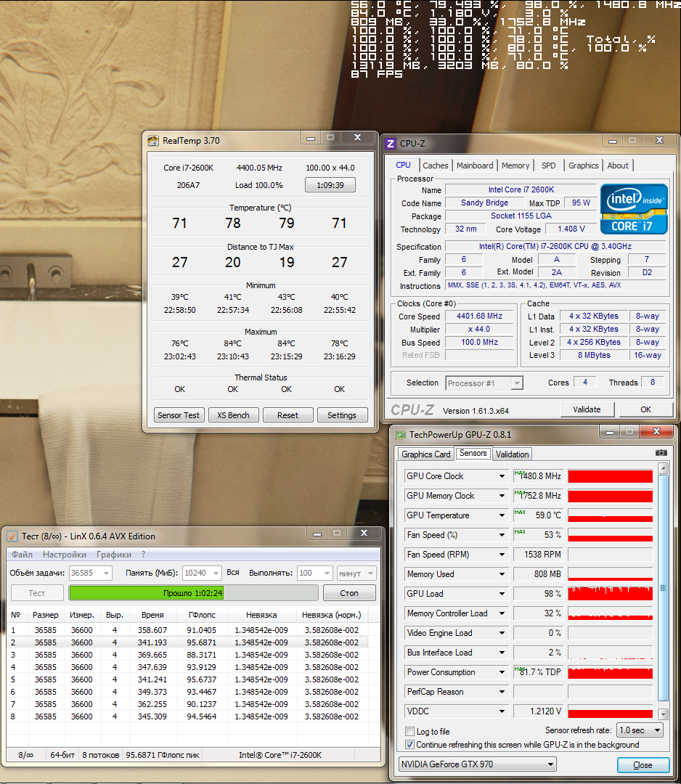Image resolution: width=681 pixels, height=784 pixels.
Task: Click the Intel Core i7 logo badge
Action: [634, 209]
